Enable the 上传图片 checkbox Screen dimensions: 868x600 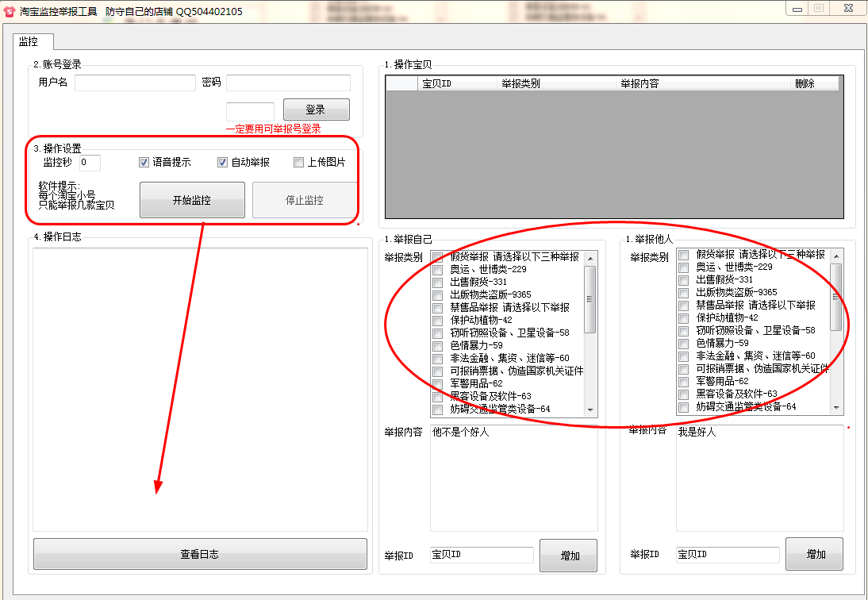[x=299, y=162]
